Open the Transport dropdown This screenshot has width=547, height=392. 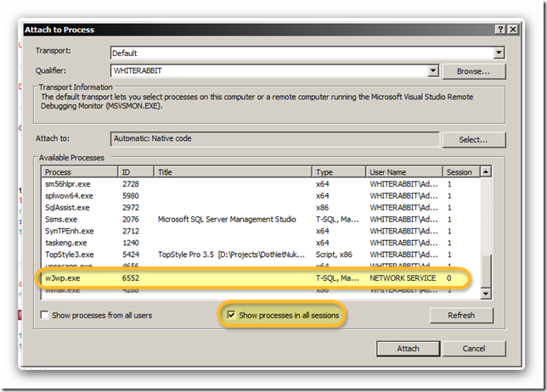(x=499, y=53)
